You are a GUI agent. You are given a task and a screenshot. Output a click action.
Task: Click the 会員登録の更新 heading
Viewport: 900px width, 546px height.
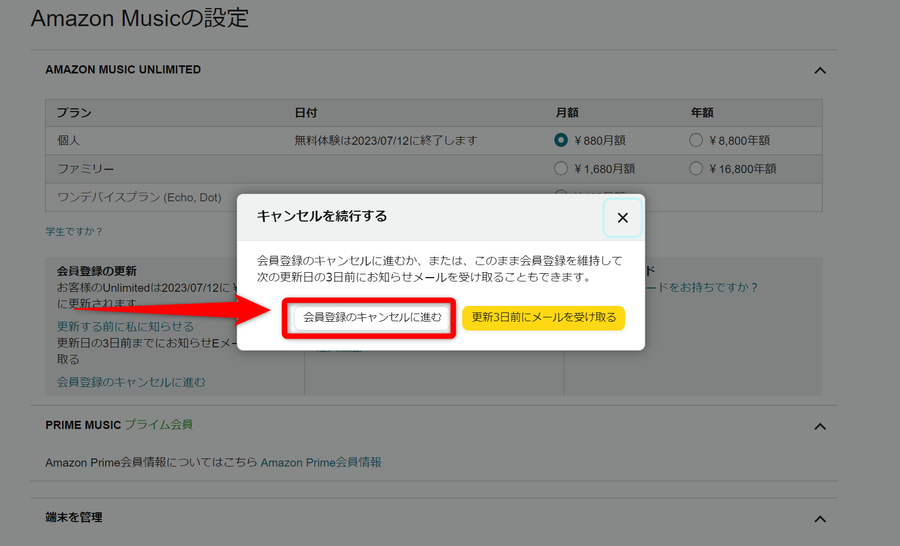point(97,271)
